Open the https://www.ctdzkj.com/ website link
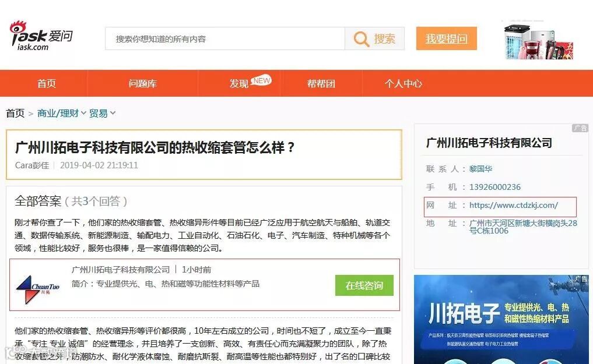Screen dimensions: 593x364 [x=514, y=205]
